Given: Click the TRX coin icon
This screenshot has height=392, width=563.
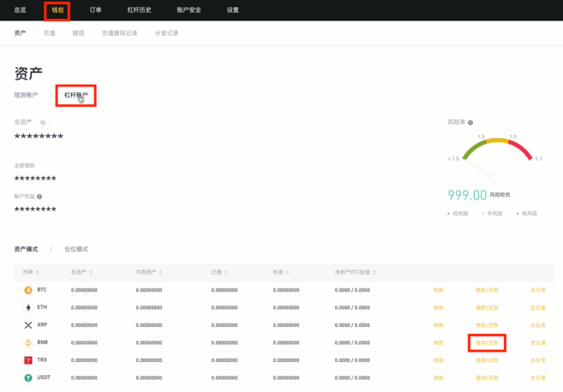Looking at the screenshot, I should coord(28,360).
